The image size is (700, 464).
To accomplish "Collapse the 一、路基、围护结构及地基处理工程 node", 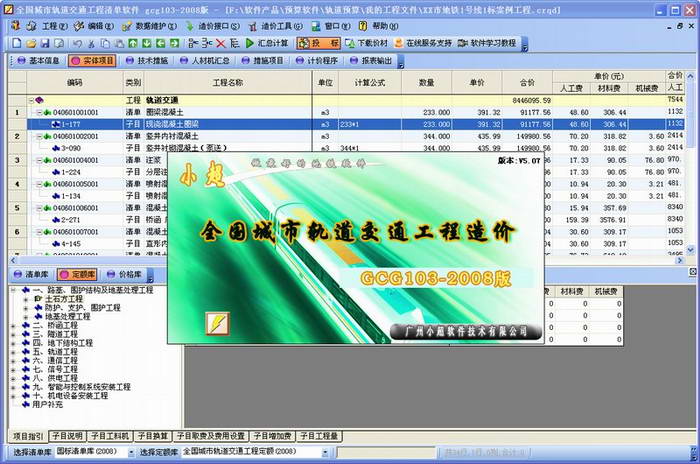I will coord(13,291).
